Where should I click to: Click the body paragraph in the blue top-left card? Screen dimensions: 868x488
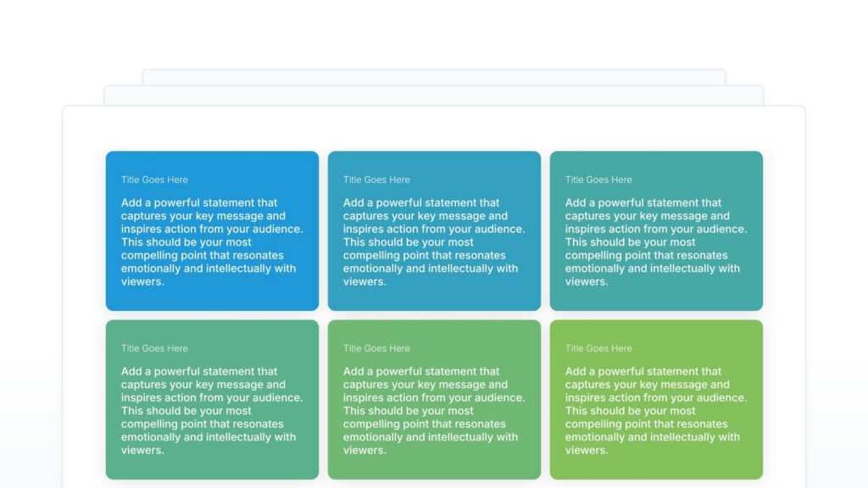(211, 242)
